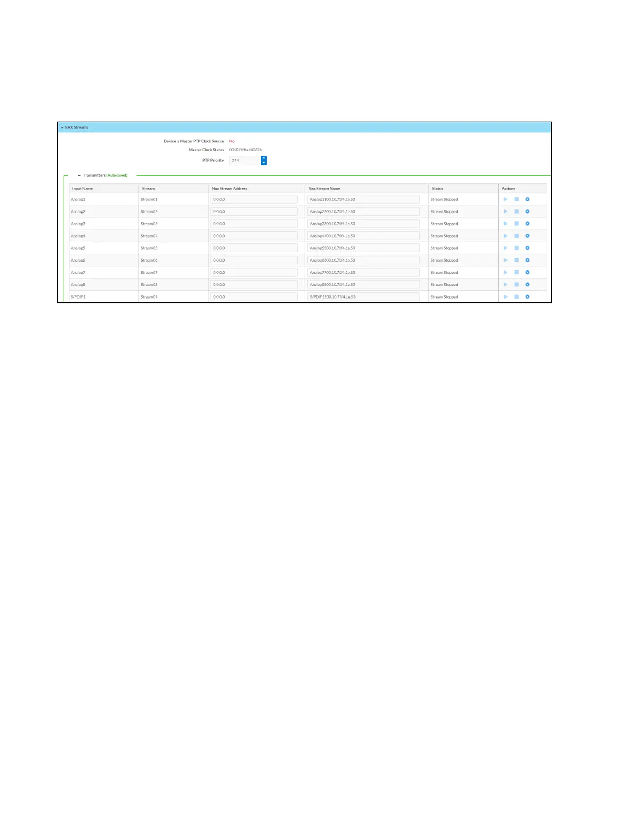Click the PTP Priority value field

click(245, 161)
